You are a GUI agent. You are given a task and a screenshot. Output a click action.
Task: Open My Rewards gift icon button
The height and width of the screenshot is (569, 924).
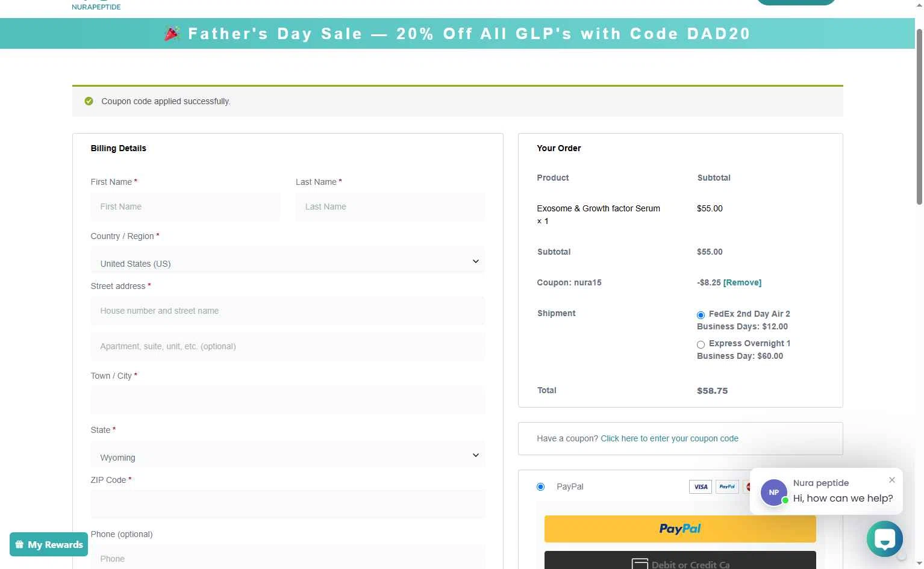click(x=49, y=544)
